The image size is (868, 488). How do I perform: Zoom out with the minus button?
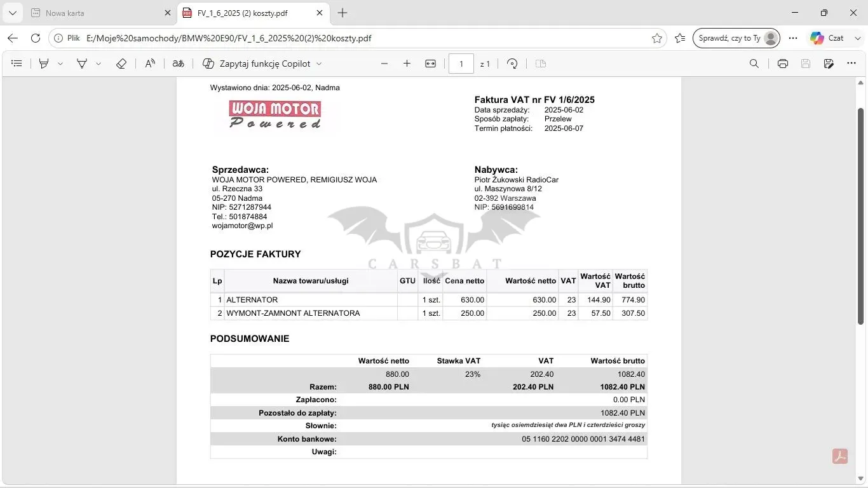click(x=384, y=64)
